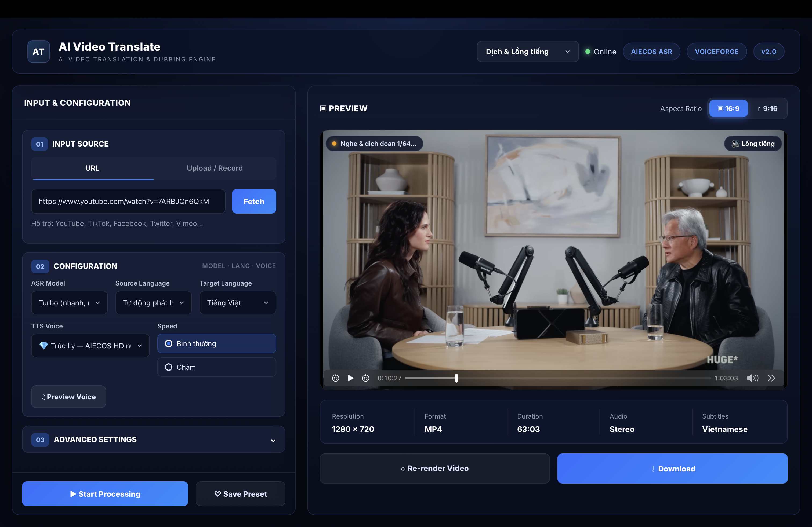Click the Hỗ trợ: YouTube, TikTok hint text

(117, 223)
